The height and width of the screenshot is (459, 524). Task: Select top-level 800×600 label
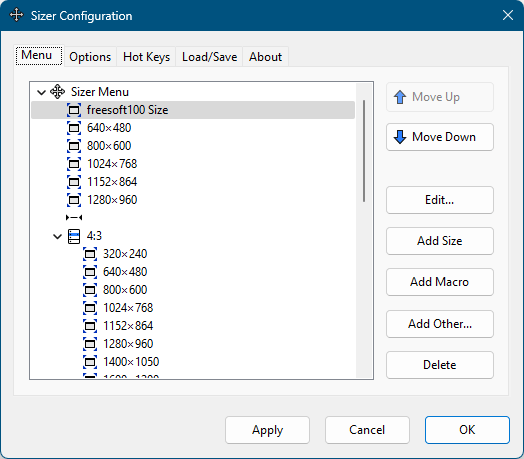(x=109, y=146)
